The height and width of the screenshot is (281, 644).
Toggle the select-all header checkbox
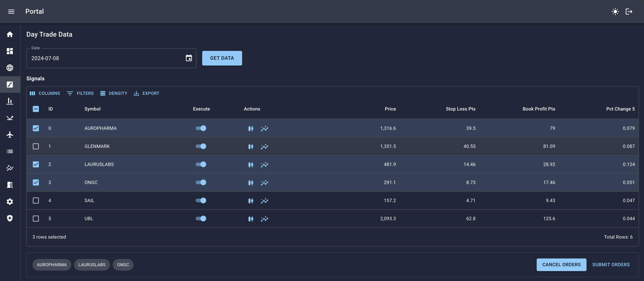click(36, 109)
